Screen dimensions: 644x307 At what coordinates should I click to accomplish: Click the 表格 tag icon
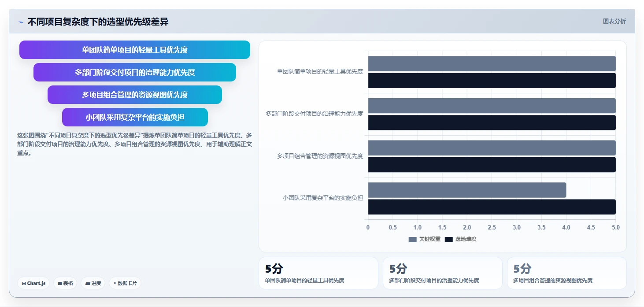click(60, 284)
